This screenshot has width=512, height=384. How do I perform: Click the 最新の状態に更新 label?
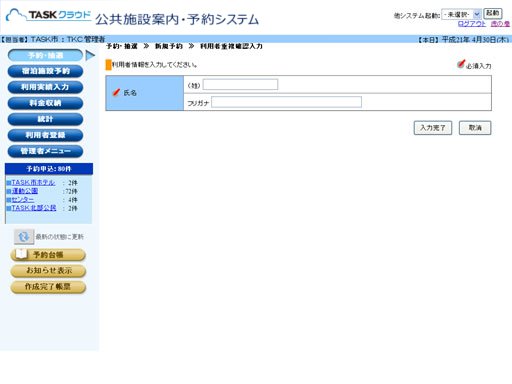pyautogui.click(x=60, y=237)
